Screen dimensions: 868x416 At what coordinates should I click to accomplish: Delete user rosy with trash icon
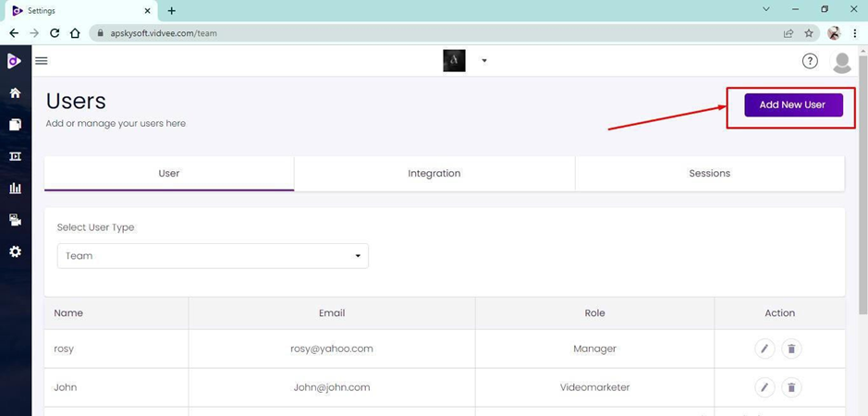coord(791,349)
